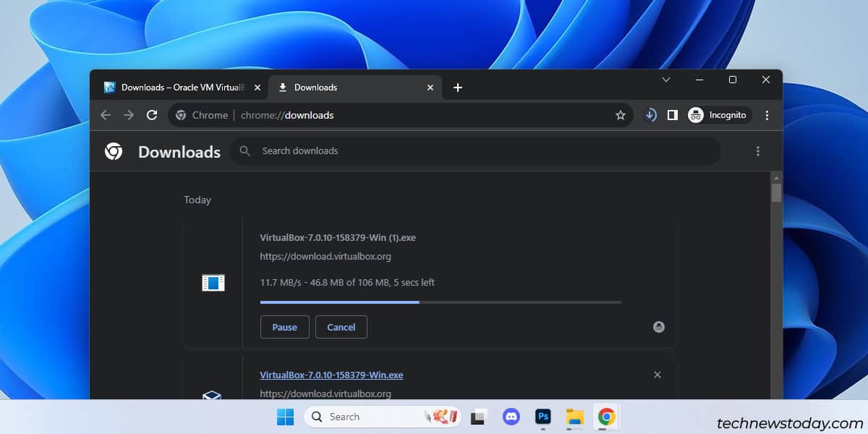868x434 pixels.
Task: Click the downloads page scrollbar thumb
Action: point(776,192)
